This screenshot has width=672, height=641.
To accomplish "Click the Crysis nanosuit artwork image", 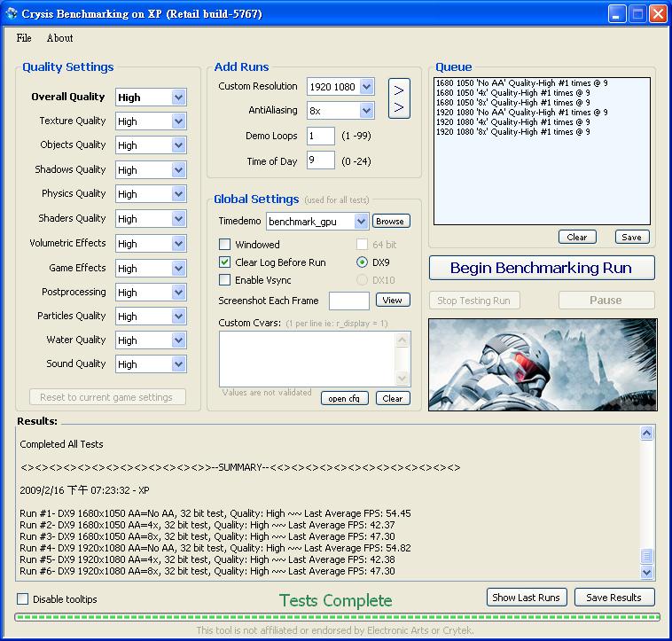I will (543, 363).
